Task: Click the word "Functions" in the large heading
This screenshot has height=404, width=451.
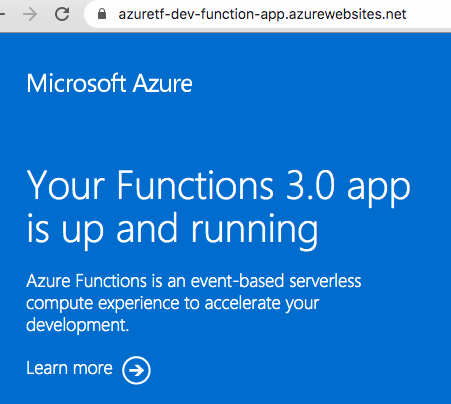Action: 195,185
